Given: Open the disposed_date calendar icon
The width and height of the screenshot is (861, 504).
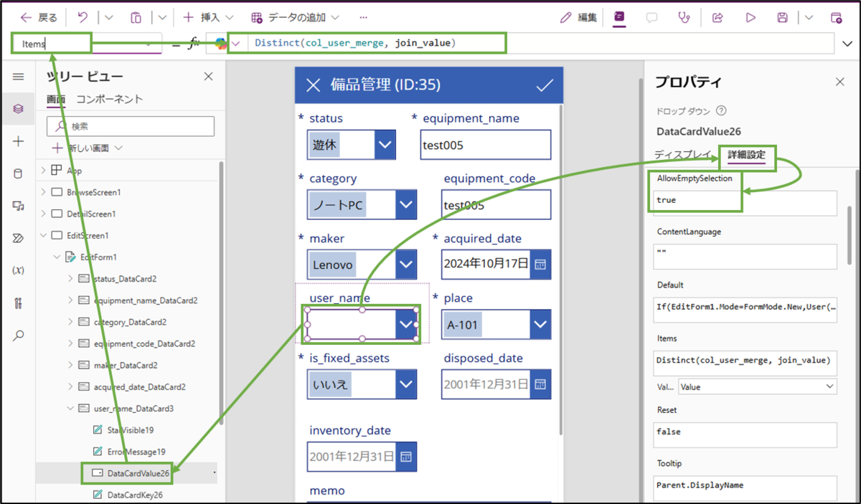Looking at the screenshot, I should coord(540,384).
